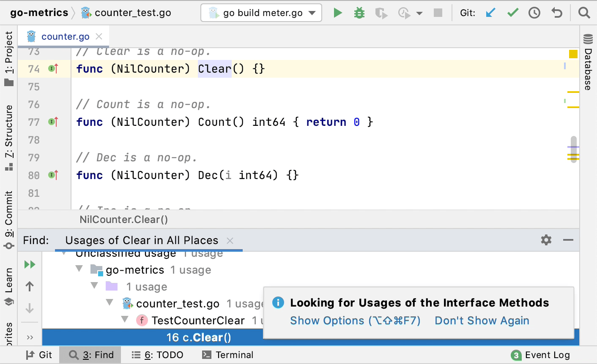Collapse the go-metrics usage node
The height and width of the screenshot is (364, 597).
pos(79,269)
